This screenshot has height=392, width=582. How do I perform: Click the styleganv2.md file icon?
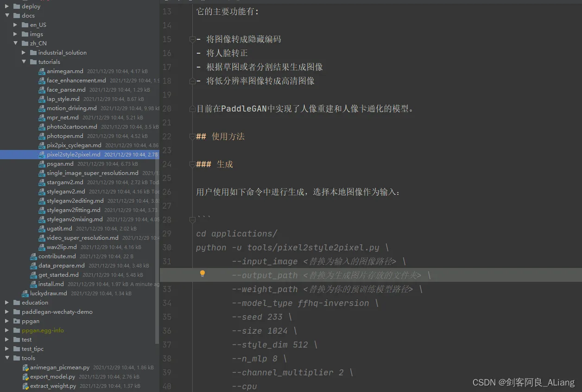(x=42, y=192)
